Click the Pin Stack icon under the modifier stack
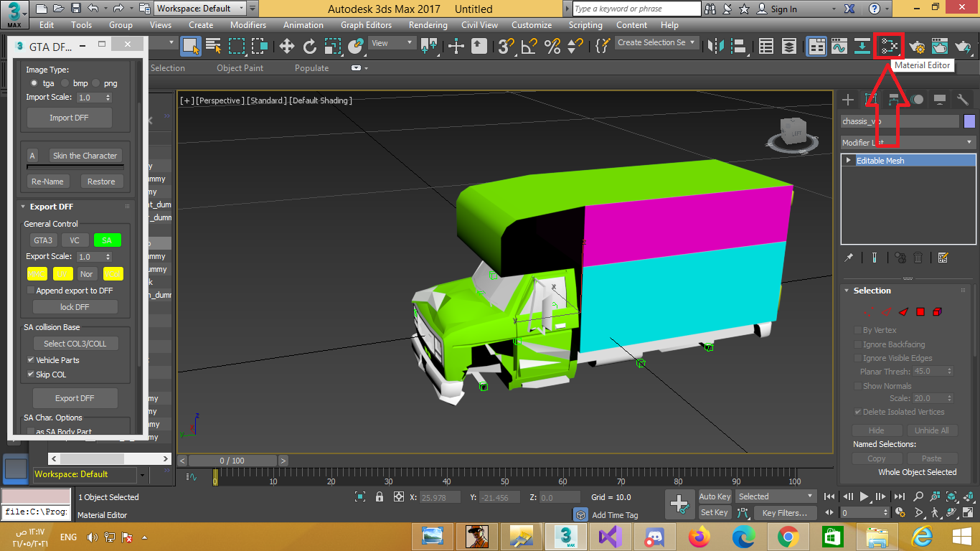The height and width of the screenshot is (551, 980). pyautogui.click(x=849, y=257)
